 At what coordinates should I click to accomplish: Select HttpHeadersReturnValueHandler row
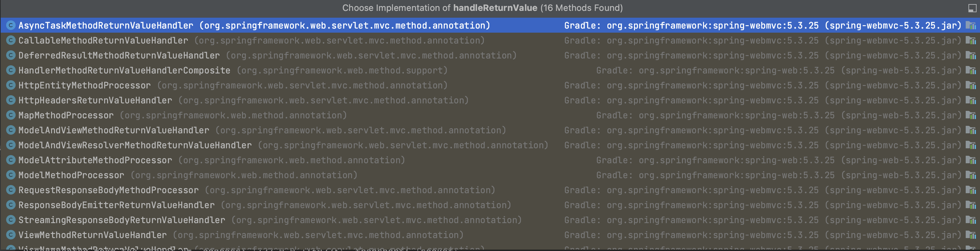pyautogui.click(x=490, y=100)
